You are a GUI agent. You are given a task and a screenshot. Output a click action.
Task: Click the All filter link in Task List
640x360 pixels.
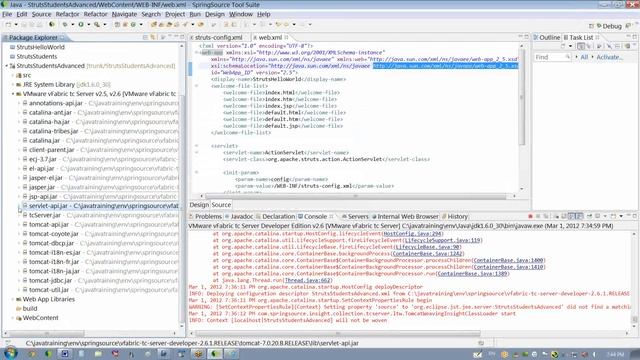coord(584,57)
